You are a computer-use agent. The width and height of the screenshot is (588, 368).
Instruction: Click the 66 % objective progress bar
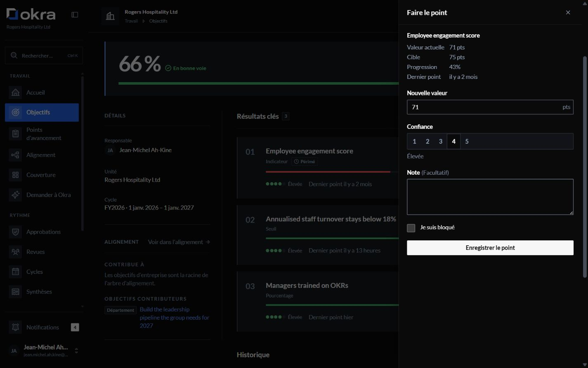(x=258, y=83)
